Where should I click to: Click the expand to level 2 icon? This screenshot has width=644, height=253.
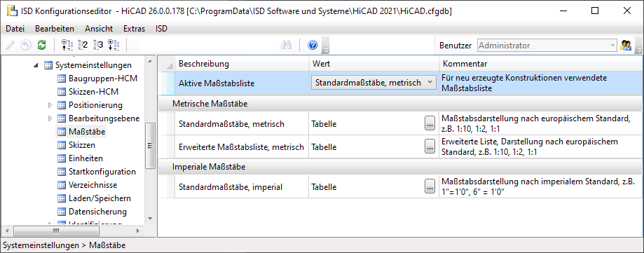tap(83, 45)
